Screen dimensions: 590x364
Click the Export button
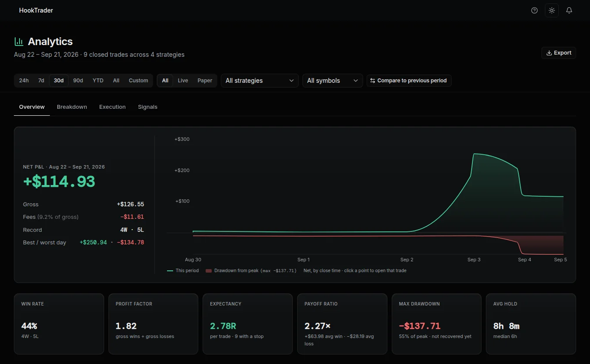pyautogui.click(x=559, y=53)
